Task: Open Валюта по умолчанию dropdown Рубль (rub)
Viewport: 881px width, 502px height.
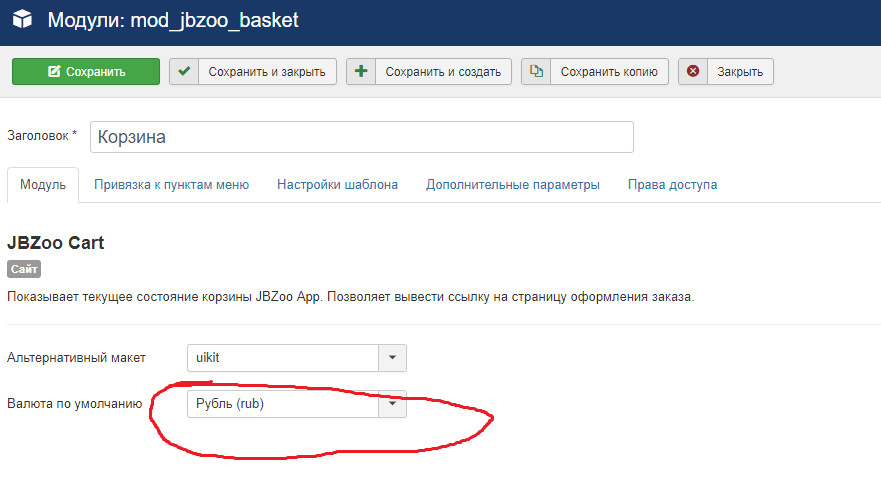Action: click(297, 404)
